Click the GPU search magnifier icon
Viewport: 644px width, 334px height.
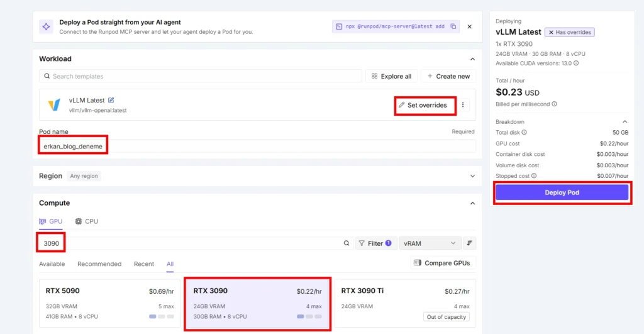pos(347,243)
